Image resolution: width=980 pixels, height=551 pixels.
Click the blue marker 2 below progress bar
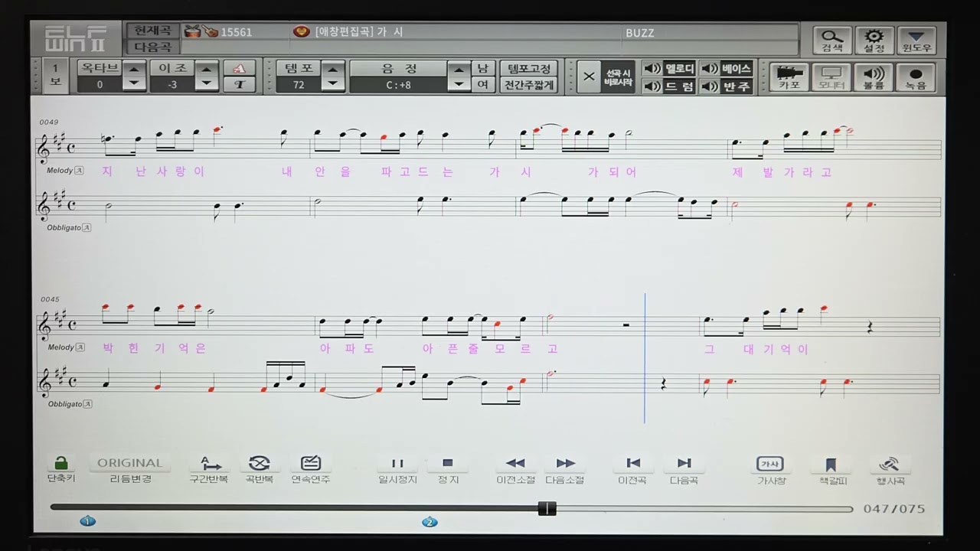(430, 522)
